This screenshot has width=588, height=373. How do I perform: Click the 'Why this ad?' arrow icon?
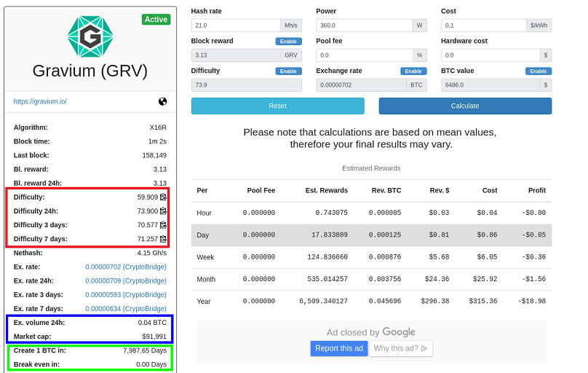pyautogui.click(x=424, y=348)
